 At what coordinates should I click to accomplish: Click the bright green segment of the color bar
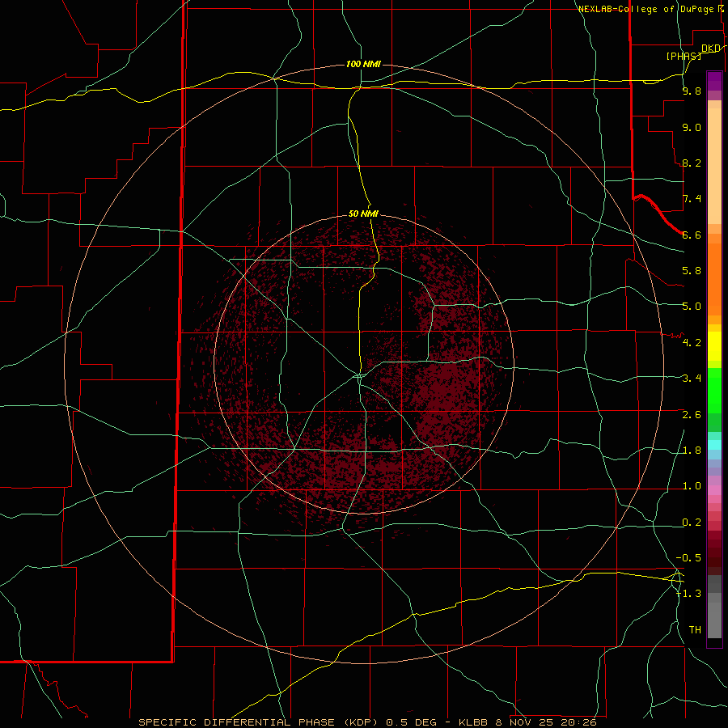click(714, 391)
